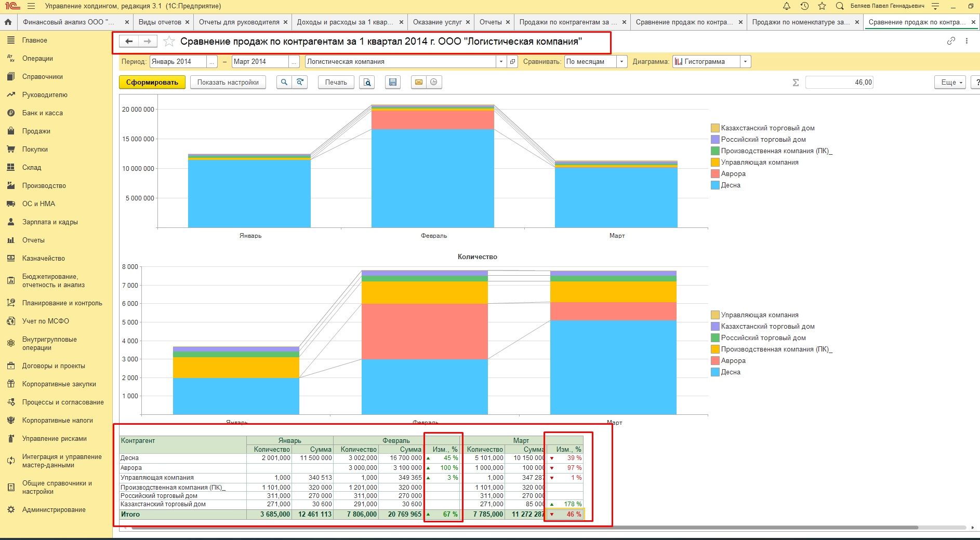Click the find magnifier icon in report toolbar
Image resolution: width=980 pixels, height=540 pixels.
pyautogui.click(x=284, y=82)
